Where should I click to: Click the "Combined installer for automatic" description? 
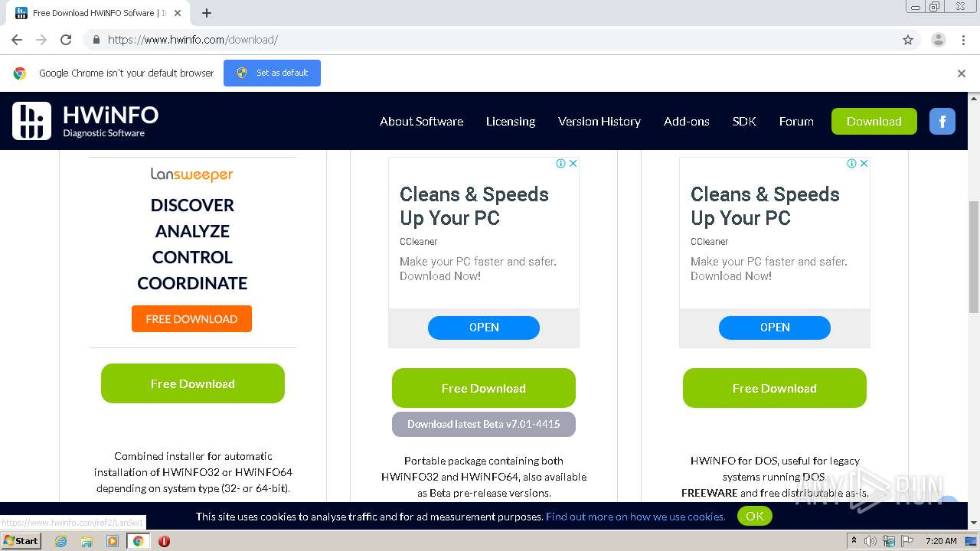point(193,472)
